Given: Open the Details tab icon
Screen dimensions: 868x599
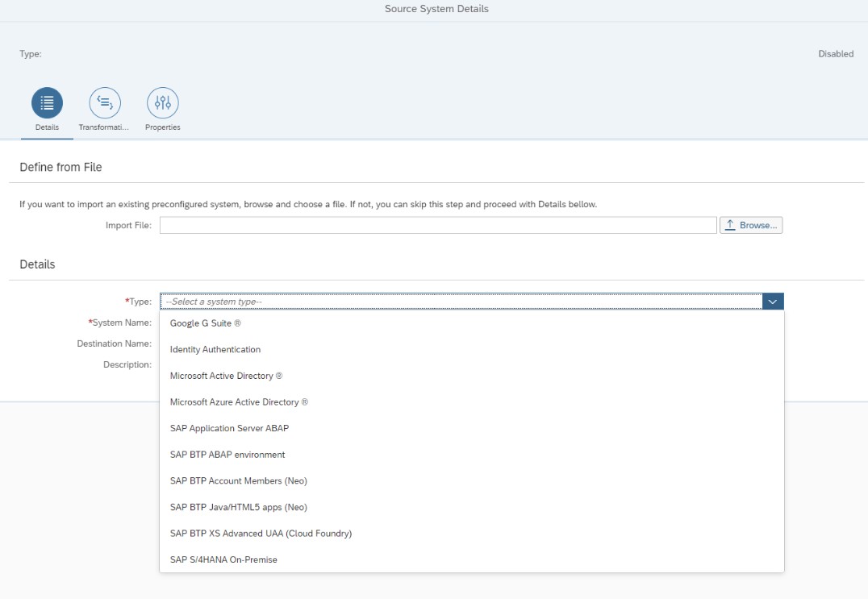Looking at the screenshot, I should 47,103.
